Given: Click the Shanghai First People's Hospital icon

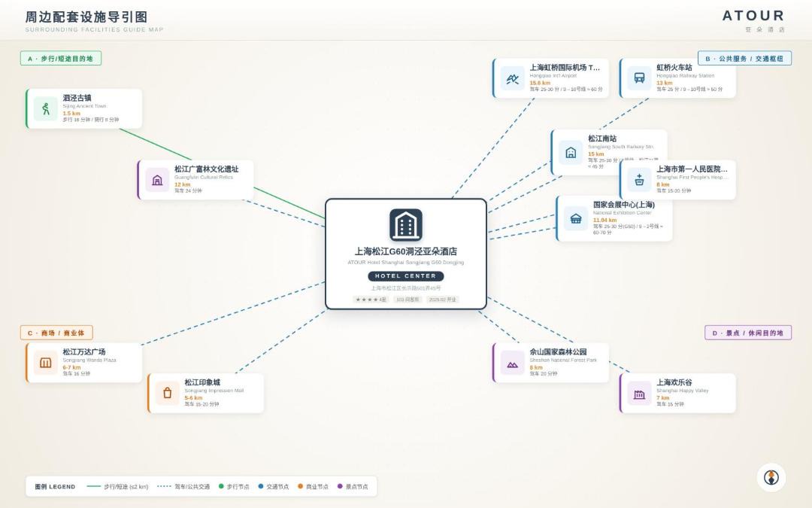Looking at the screenshot, I should click(640, 180).
